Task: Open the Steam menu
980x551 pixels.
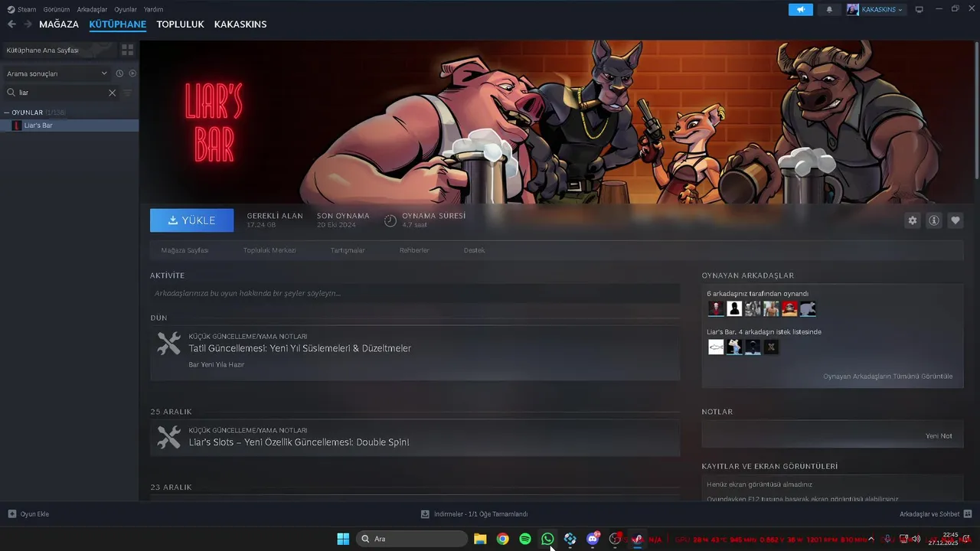Action: 27,9
